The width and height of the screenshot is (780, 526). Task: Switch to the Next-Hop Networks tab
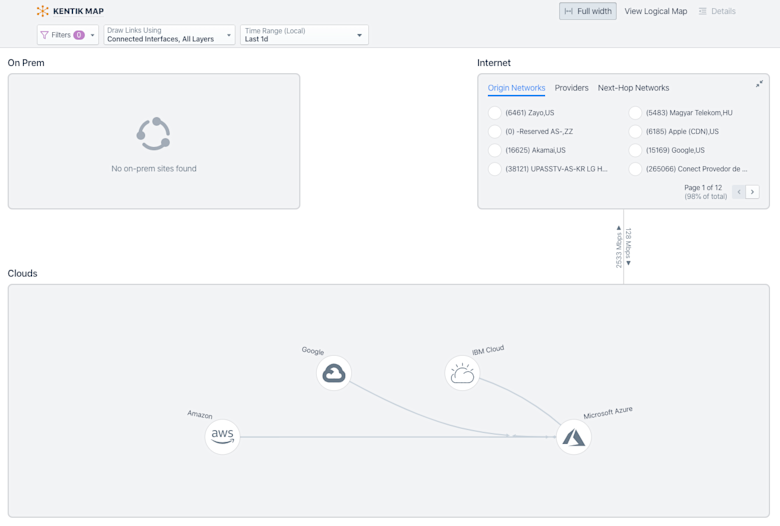click(x=633, y=88)
